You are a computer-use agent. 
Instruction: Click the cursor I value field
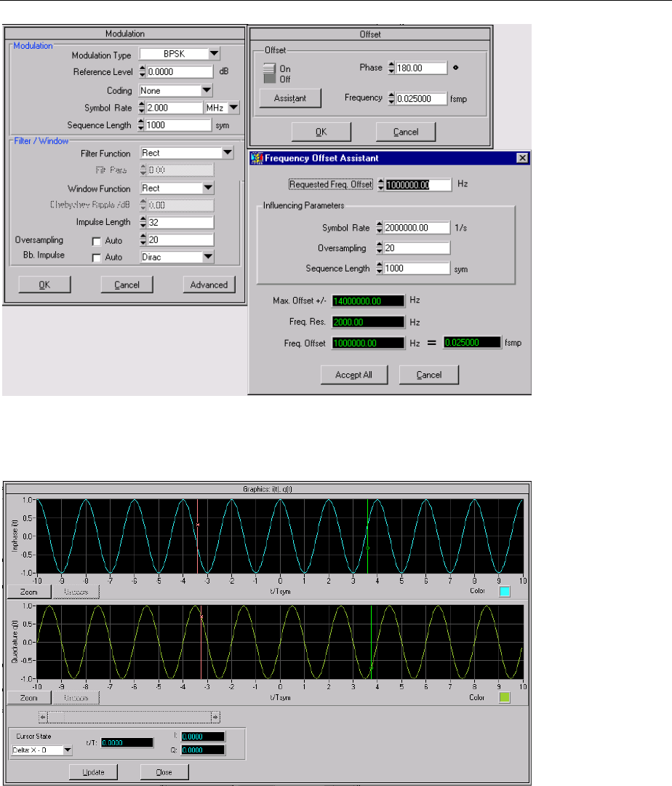[x=203, y=737]
